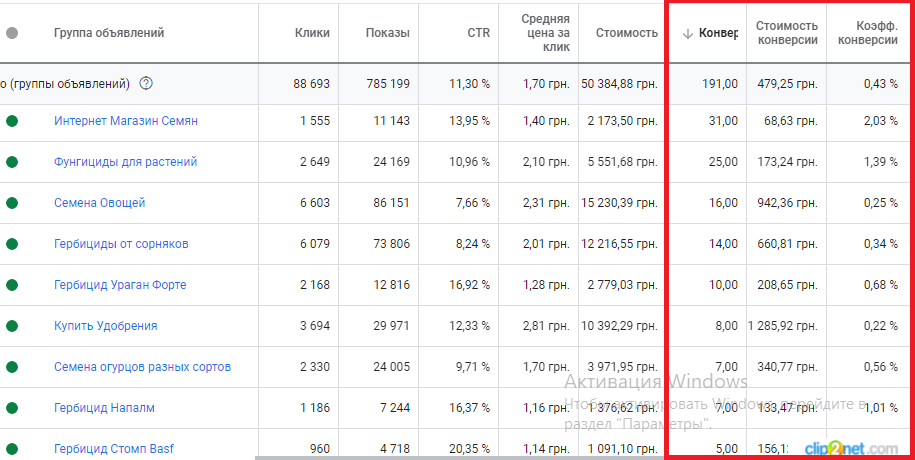This screenshot has width=915, height=460.
Task: Click the horizontal scrollbar below the table
Action: [x=460, y=458]
